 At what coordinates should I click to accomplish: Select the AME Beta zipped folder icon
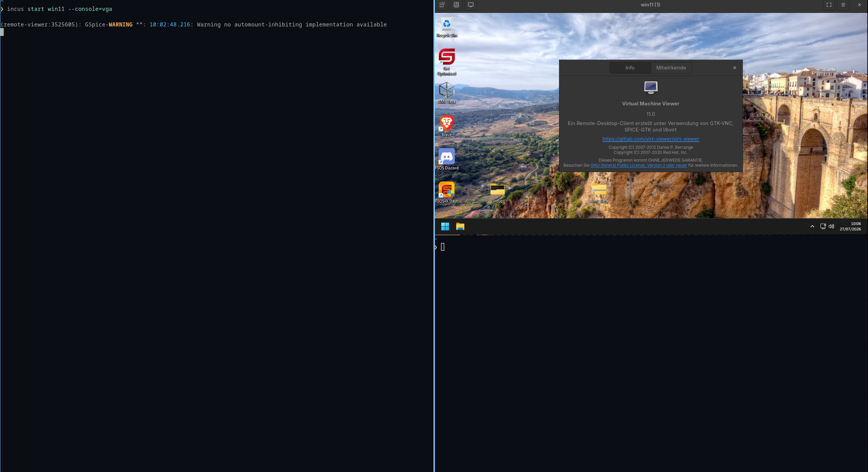599,193
